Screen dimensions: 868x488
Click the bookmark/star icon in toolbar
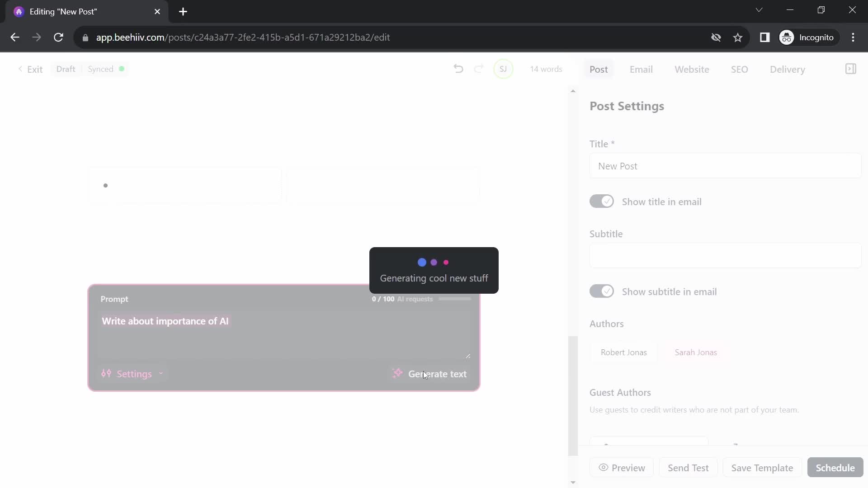738,38
